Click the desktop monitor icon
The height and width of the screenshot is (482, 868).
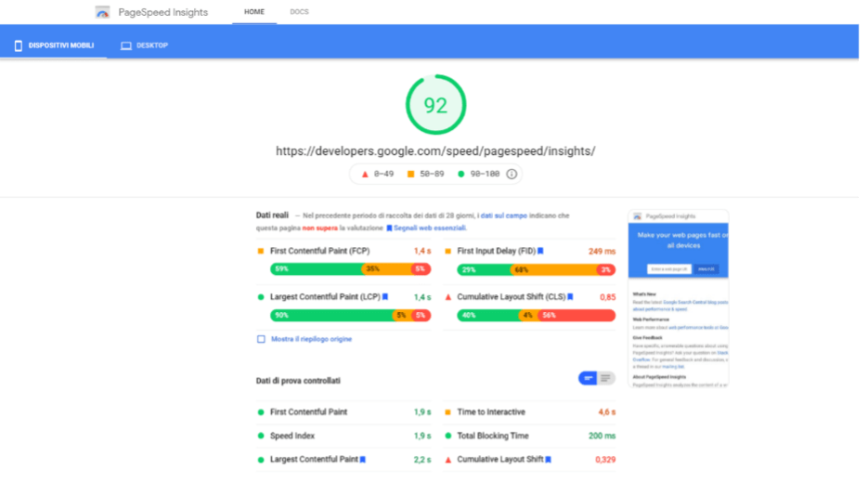(x=126, y=46)
